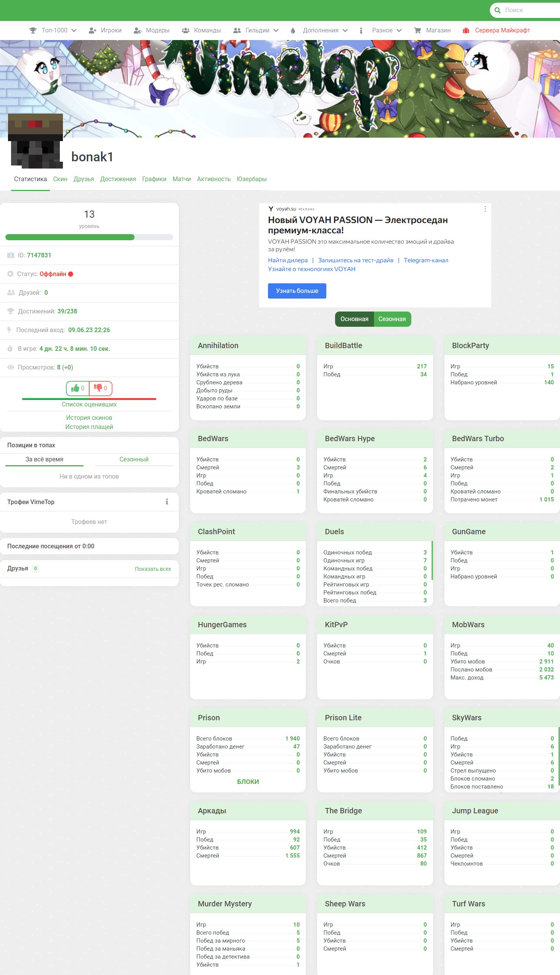Open the Графики profile tab
The width and height of the screenshot is (560, 975).
click(154, 179)
